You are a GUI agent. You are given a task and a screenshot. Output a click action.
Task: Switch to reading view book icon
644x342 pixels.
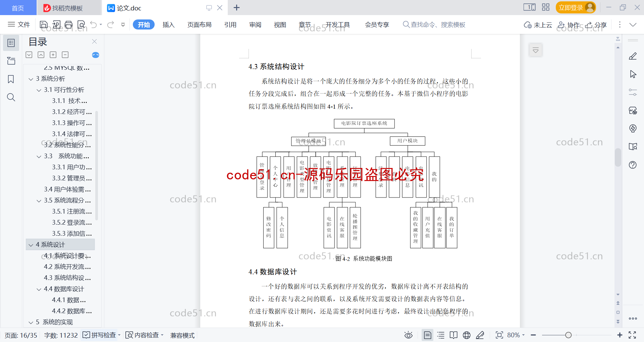pyautogui.click(x=453, y=335)
